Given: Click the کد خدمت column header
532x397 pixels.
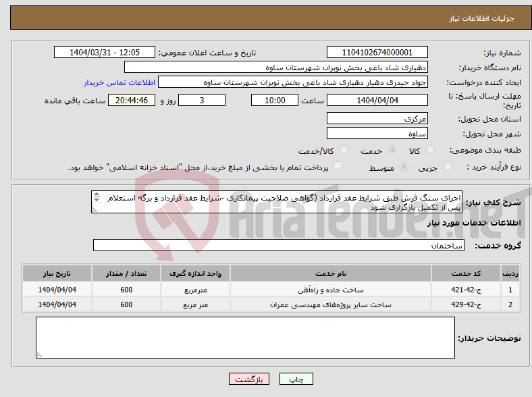Looking at the screenshot, I should click(467, 273).
